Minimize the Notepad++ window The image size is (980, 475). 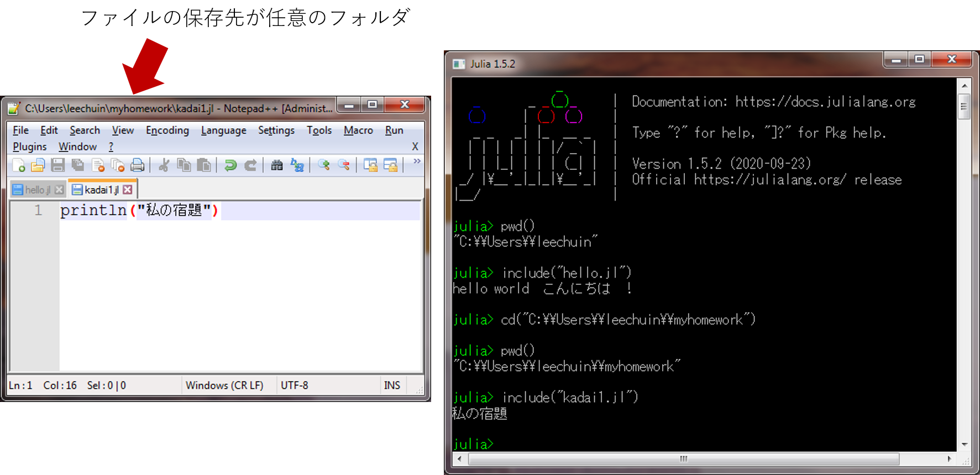coord(349,105)
